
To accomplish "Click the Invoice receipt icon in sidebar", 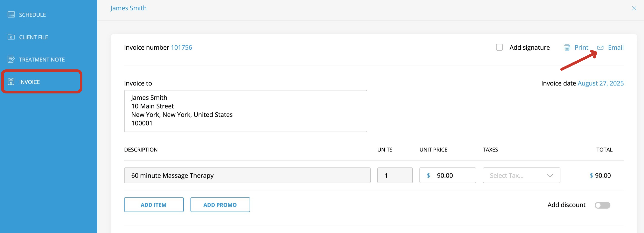I will point(11,82).
